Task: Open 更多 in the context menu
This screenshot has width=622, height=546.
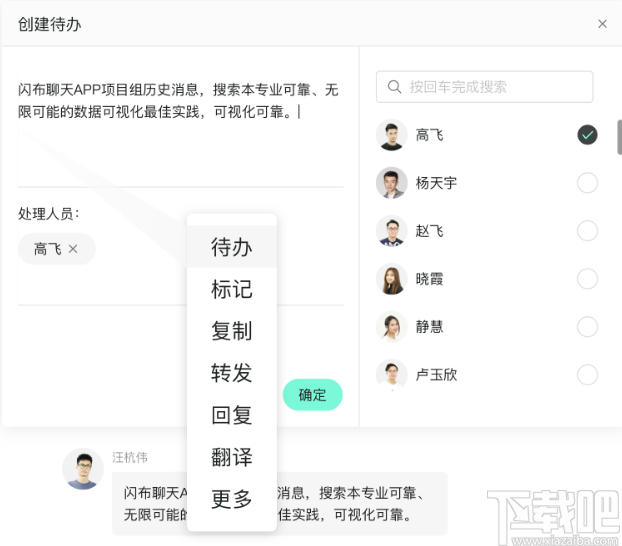Action: (232, 499)
